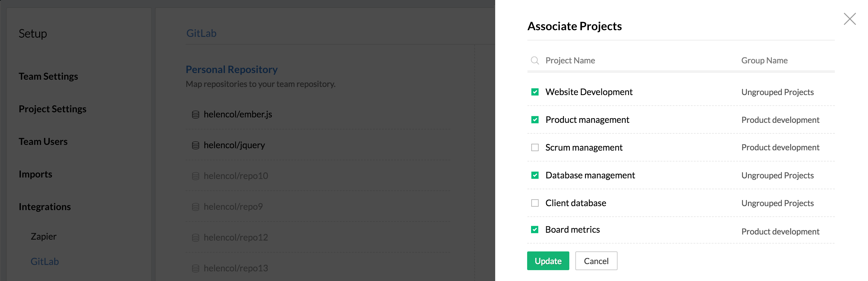Image resolution: width=868 pixels, height=281 pixels.
Task: Open Team Settings in the Setup sidebar
Action: (x=48, y=76)
